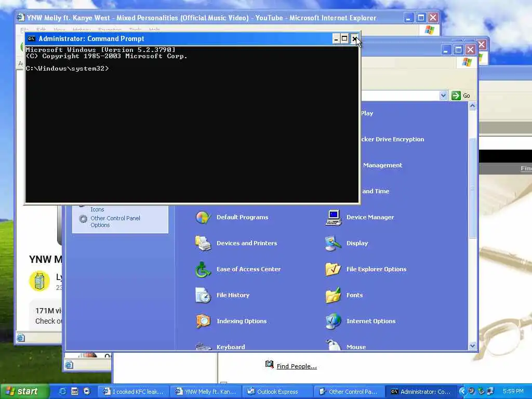Open the Indexing Options magnifier icon
532x399 pixels.
coord(203,321)
